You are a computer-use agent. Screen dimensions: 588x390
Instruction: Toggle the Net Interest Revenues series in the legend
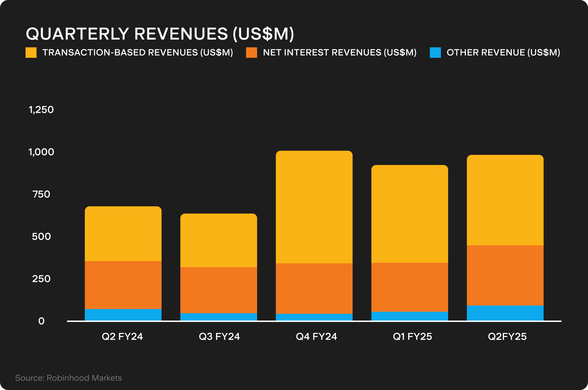coord(251,52)
